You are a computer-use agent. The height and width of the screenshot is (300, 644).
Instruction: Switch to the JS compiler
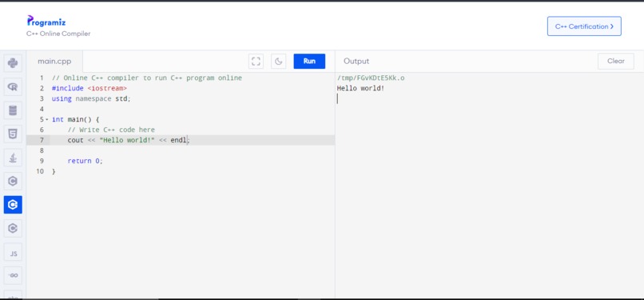pos(13,252)
